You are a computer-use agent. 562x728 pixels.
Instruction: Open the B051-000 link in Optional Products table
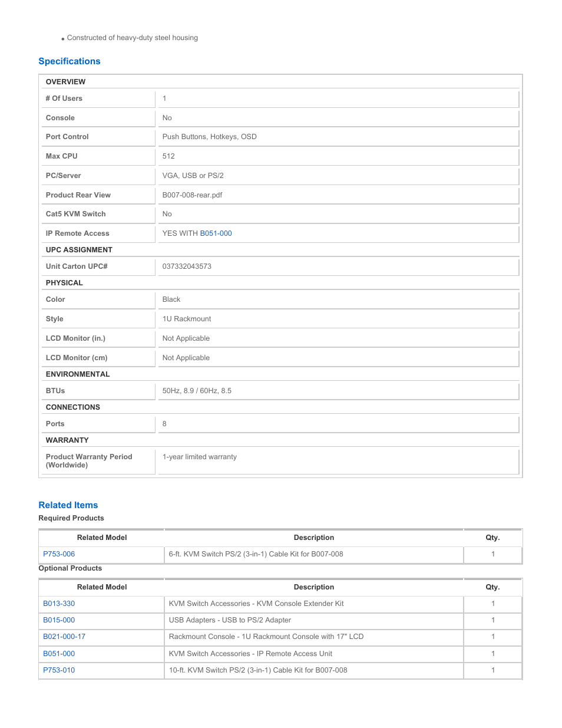59,654
